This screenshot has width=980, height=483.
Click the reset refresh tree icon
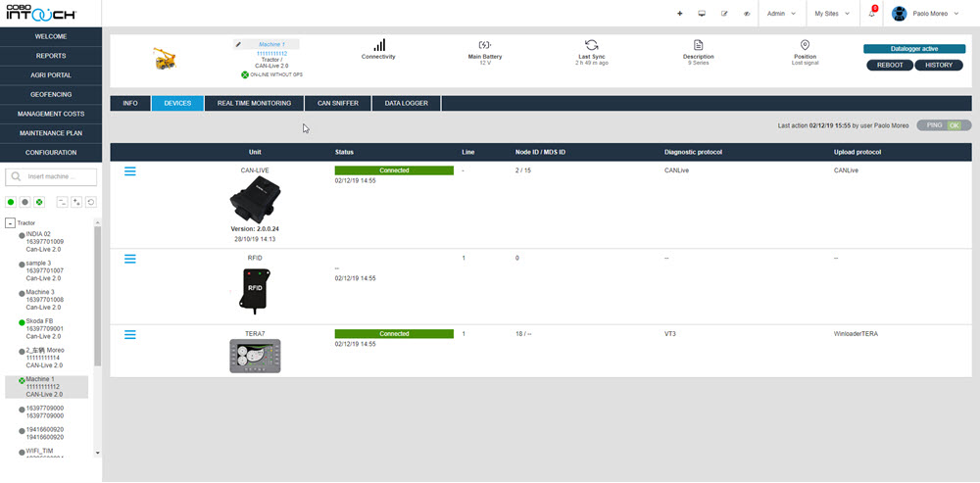90,202
